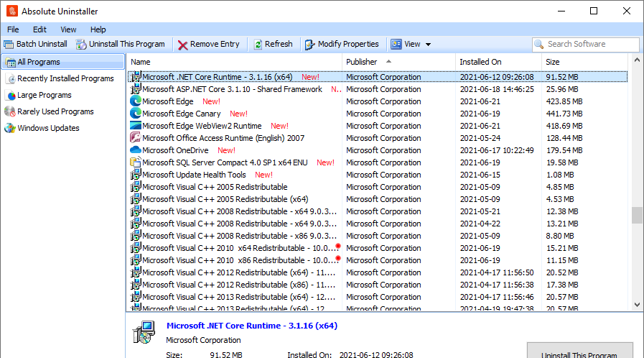Click the blue Microsoft .NET Core Runtime title link

point(252,326)
